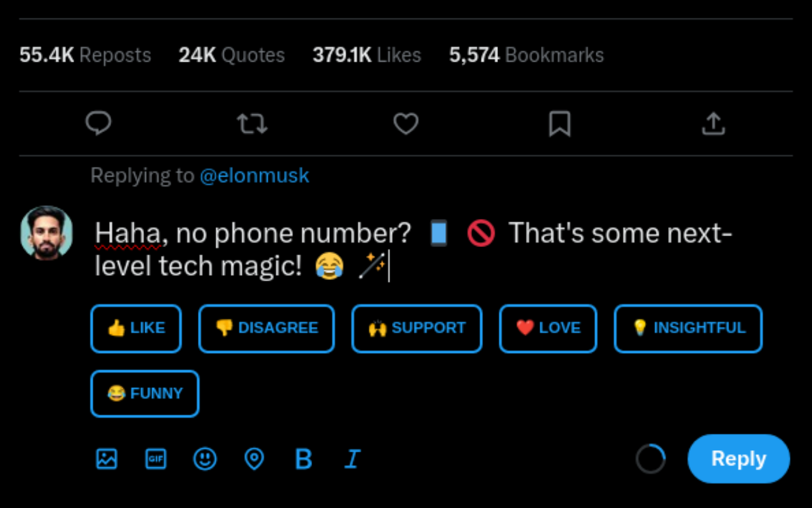Click the repost arrows icon
Screen dimensions: 812x508
[x=252, y=124]
